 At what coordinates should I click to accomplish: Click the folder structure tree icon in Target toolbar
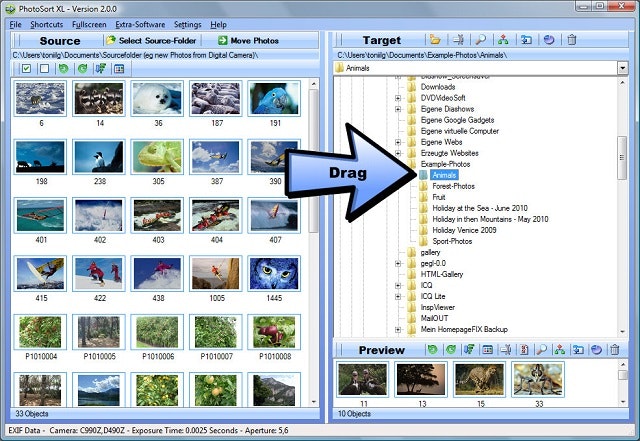pos(503,40)
